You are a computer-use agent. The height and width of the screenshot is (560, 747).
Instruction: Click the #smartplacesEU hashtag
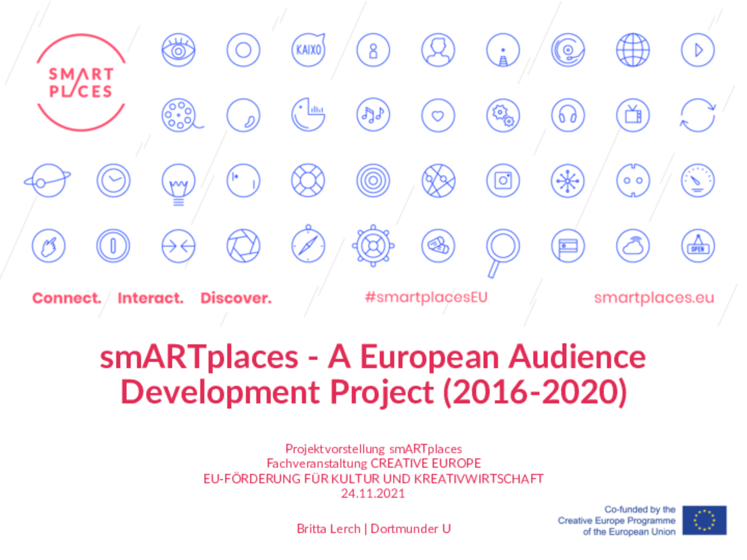(426, 297)
